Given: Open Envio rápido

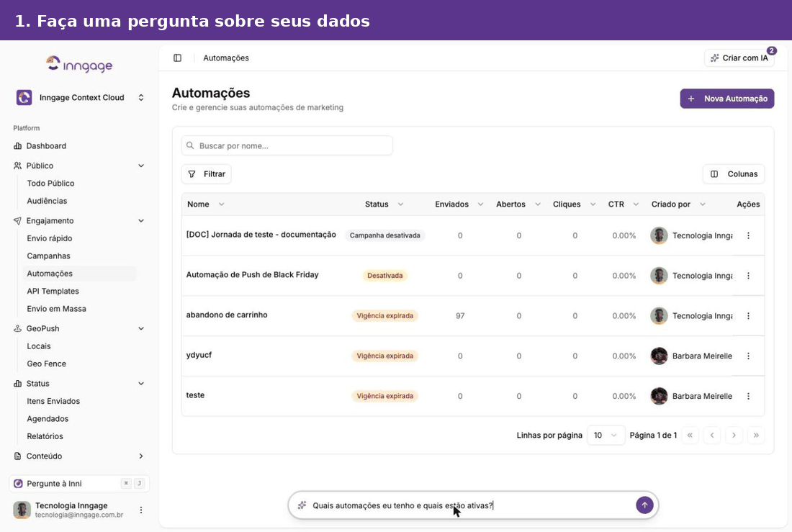Looking at the screenshot, I should tap(50, 238).
